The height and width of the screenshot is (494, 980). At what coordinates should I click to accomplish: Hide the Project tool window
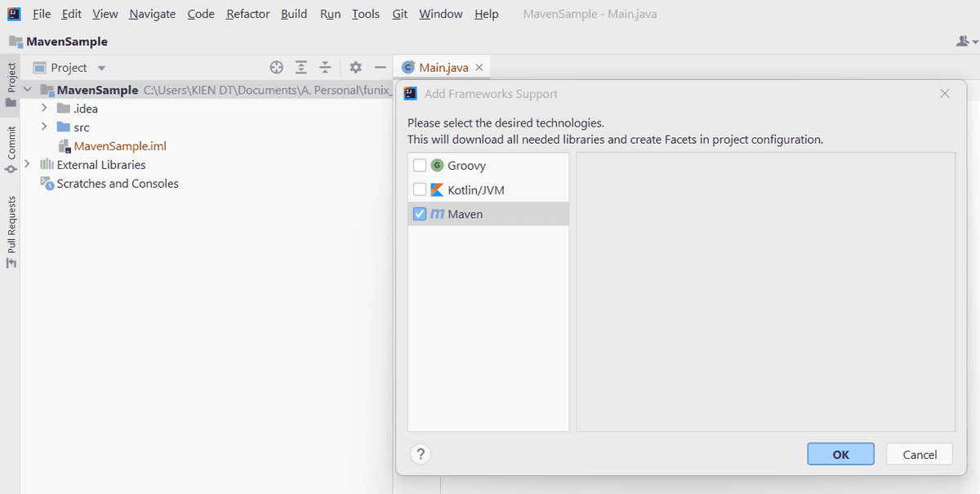380,67
